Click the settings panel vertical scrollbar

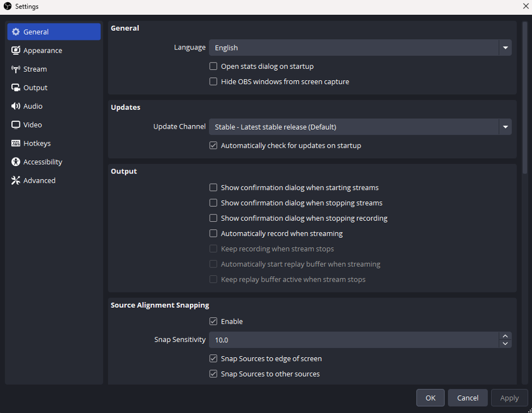click(523, 91)
